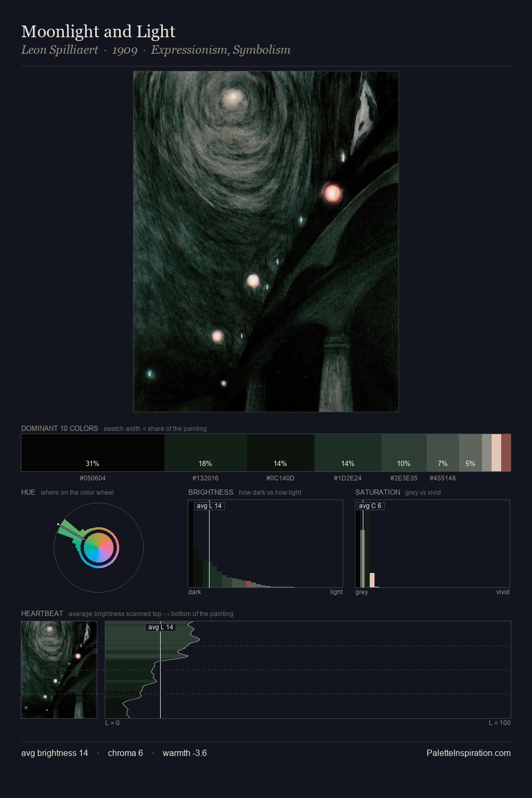Screen dimensions: 532x798
Task: Select the pale pink swatch
Action: (496, 453)
